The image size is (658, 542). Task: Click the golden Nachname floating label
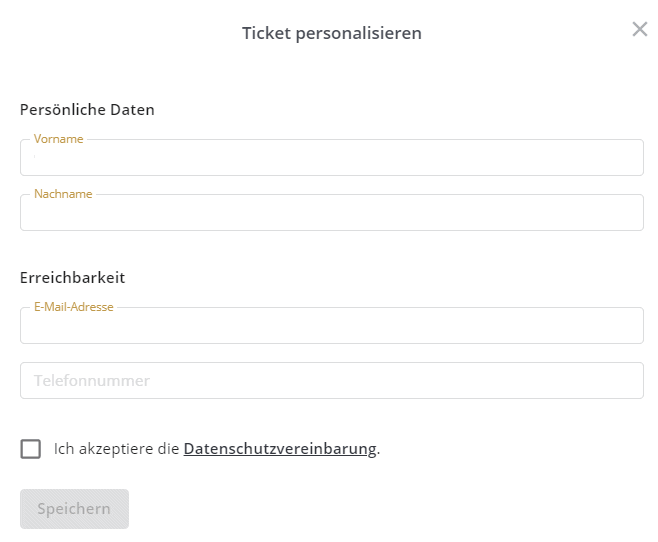[63, 194]
